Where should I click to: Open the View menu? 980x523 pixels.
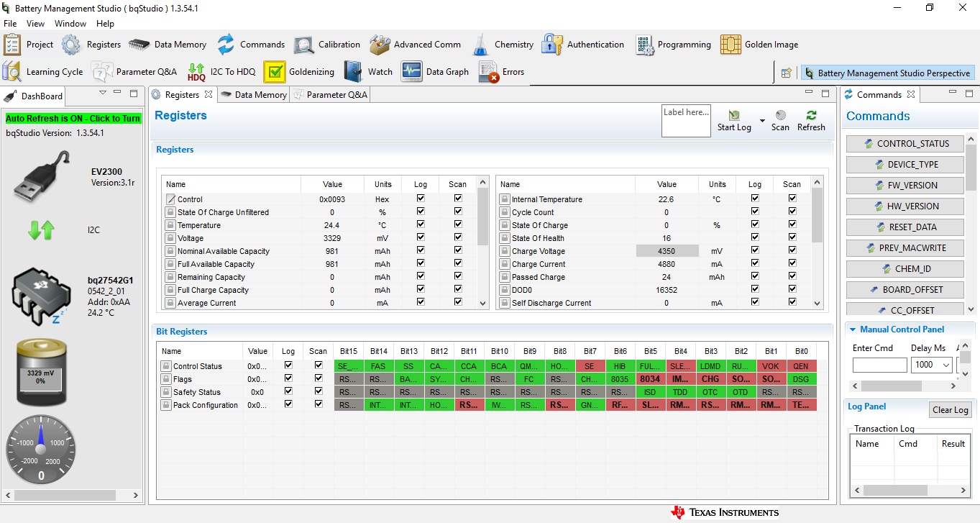tap(35, 24)
